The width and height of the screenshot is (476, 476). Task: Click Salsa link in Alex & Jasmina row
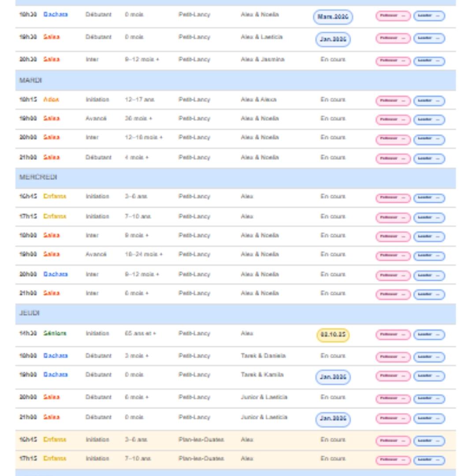click(x=51, y=59)
